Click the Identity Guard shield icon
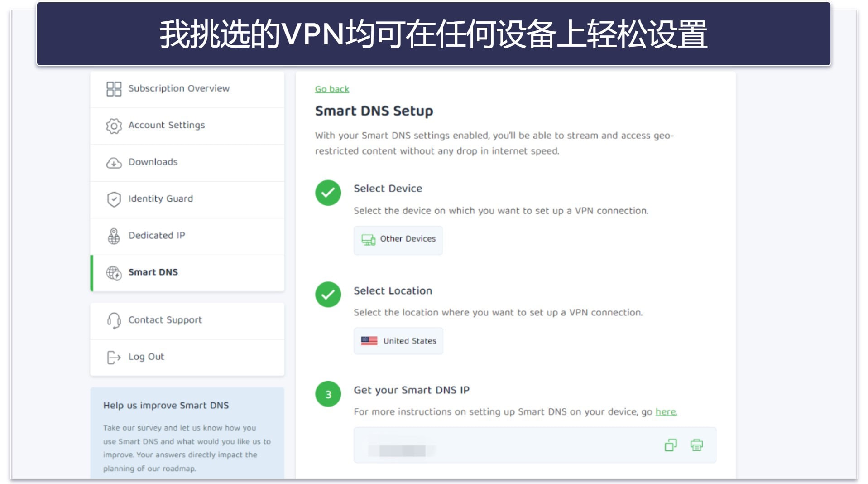 point(114,199)
